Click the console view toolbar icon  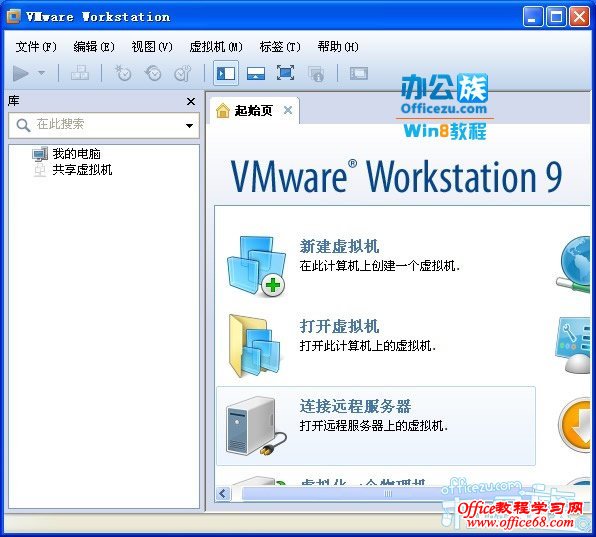pyautogui.click(x=359, y=73)
